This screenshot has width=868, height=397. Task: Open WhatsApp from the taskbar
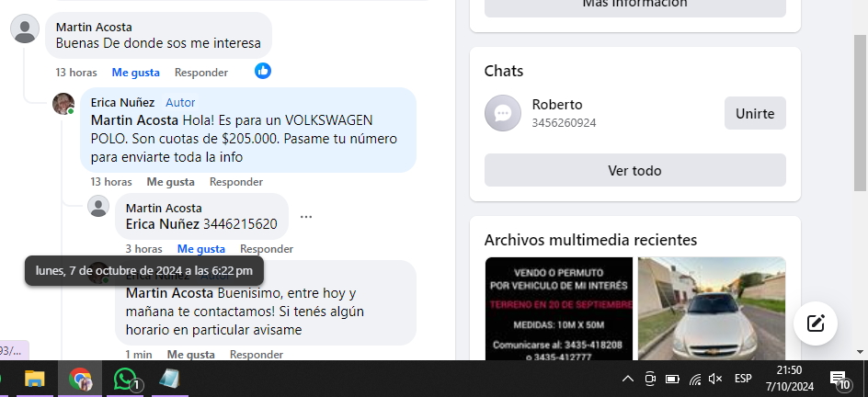coord(126,380)
